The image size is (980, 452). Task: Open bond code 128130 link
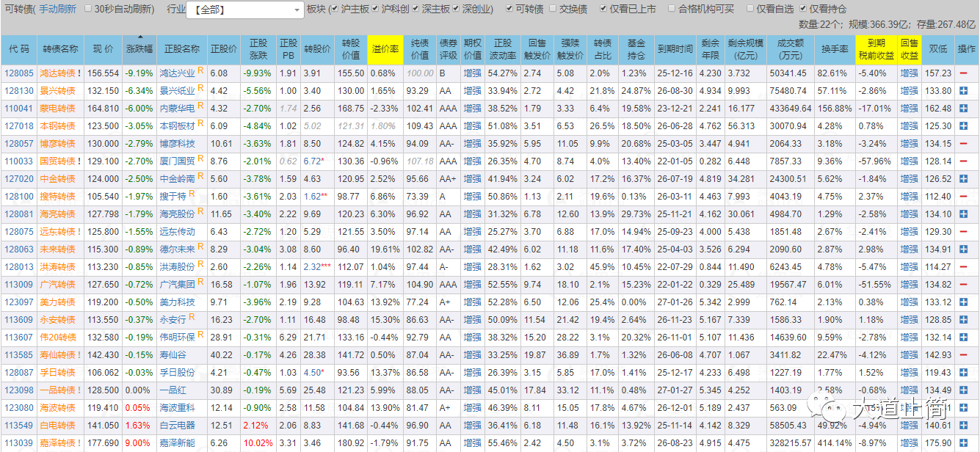tap(19, 91)
